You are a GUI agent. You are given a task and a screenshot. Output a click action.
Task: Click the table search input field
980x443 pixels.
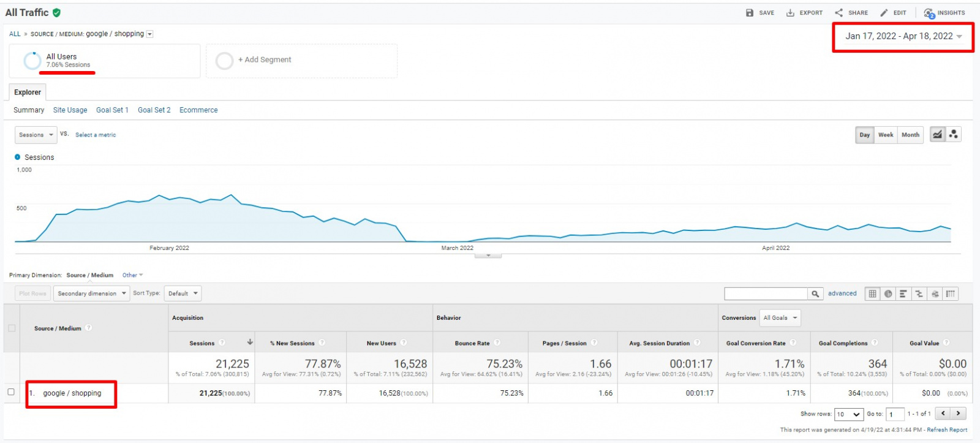766,294
